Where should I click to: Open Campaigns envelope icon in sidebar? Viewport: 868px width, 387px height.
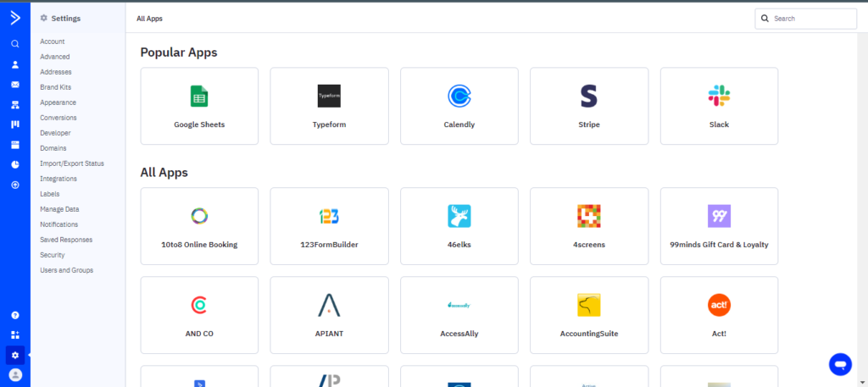tap(15, 85)
